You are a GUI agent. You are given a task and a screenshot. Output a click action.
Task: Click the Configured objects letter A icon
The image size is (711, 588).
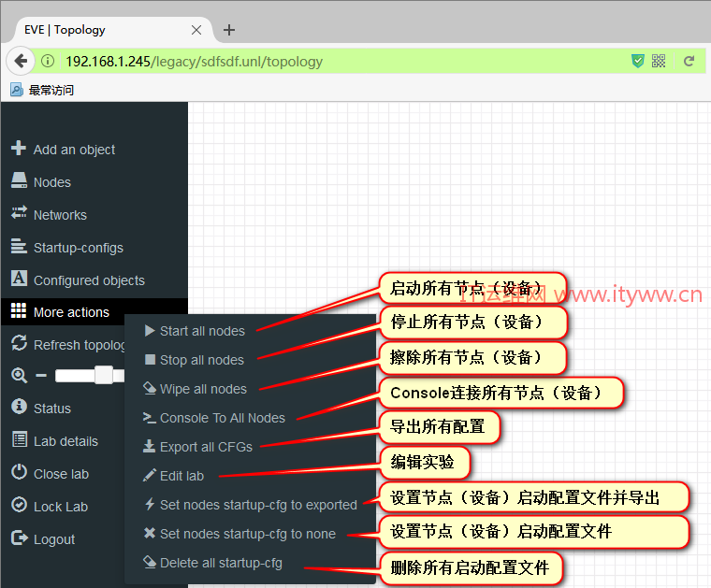(19, 279)
